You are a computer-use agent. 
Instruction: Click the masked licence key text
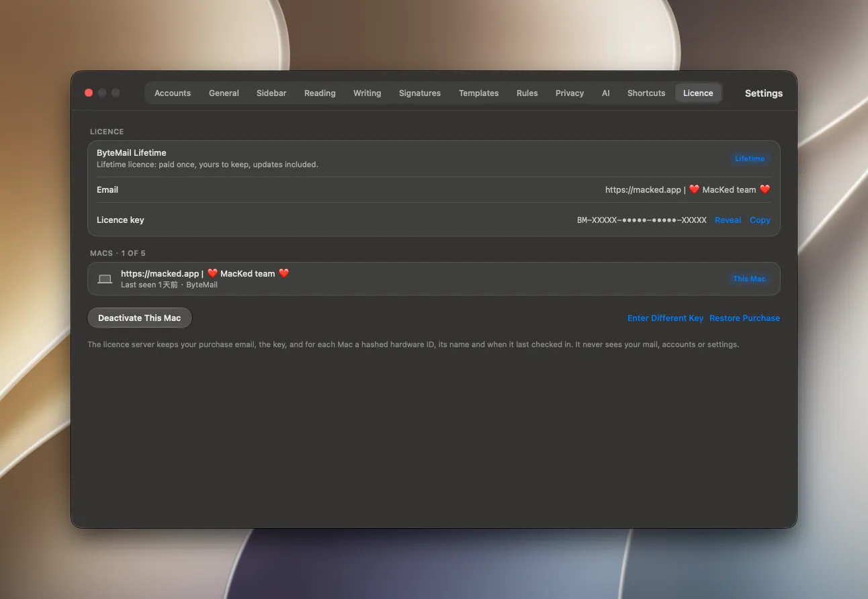642,220
